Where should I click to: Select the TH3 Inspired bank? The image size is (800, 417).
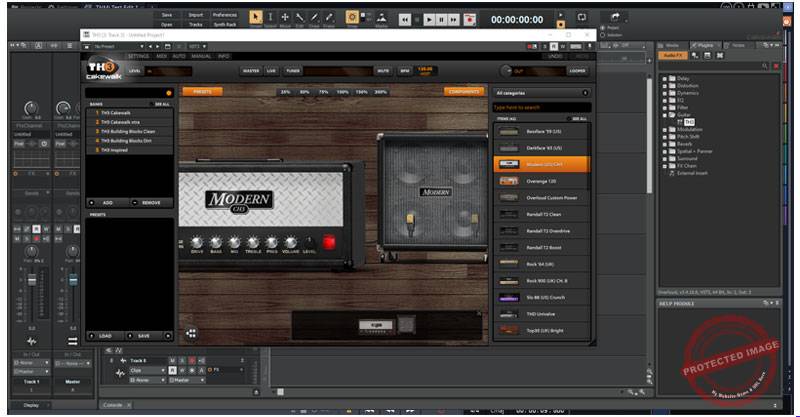click(130, 150)
